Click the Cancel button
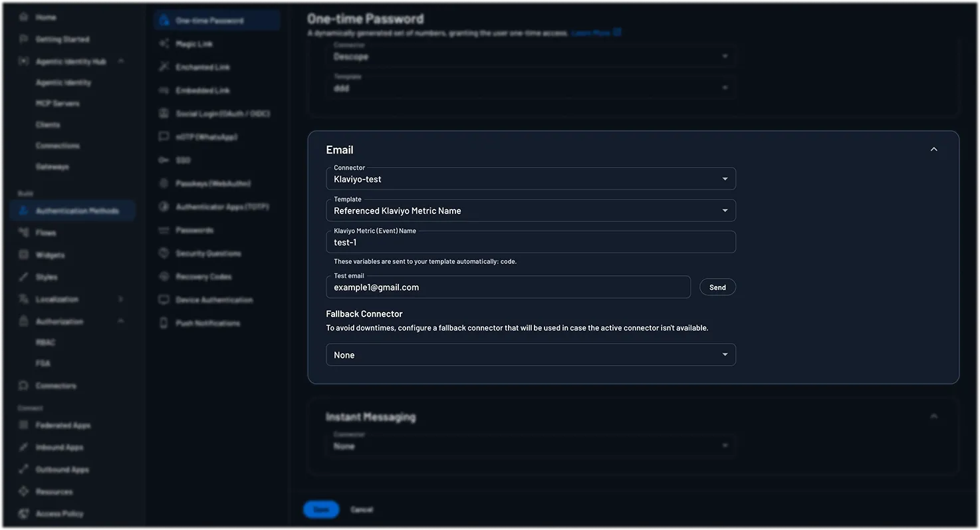 (x=362, y=509)
